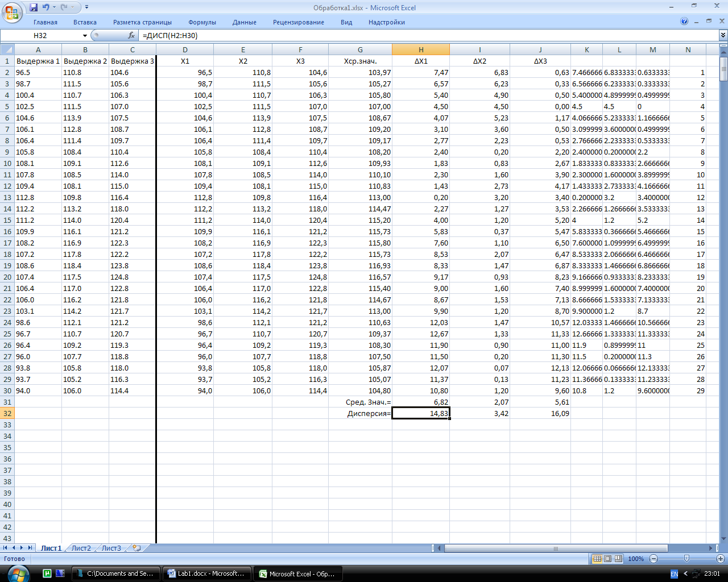This screenshot has height=582, width=728.
Task: Open the Redo history dropdown arrow
Action: [73, 7]
